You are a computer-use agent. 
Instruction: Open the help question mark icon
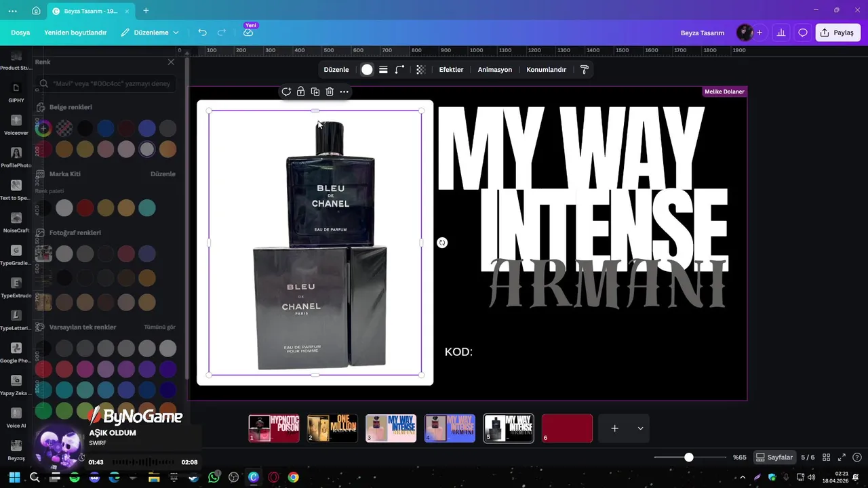(857, 457)
